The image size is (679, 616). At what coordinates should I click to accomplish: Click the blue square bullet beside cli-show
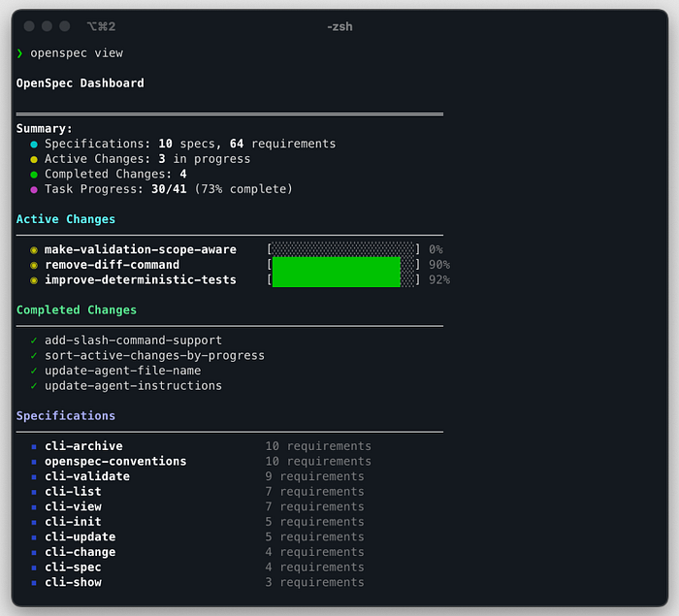[x=34, y=583]
